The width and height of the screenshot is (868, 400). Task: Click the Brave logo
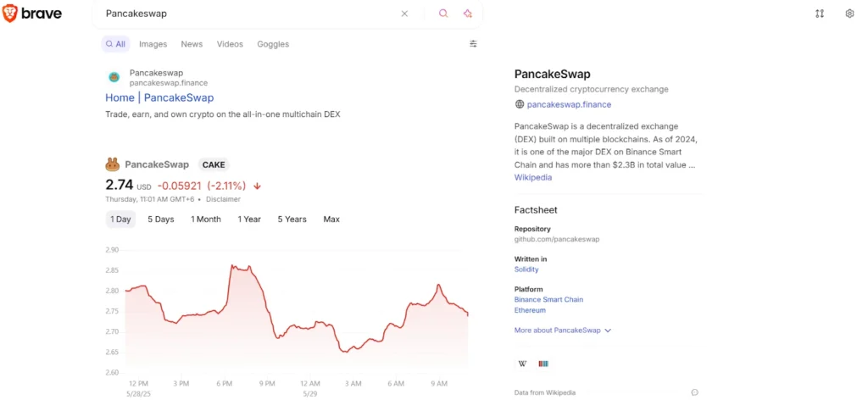32,14
